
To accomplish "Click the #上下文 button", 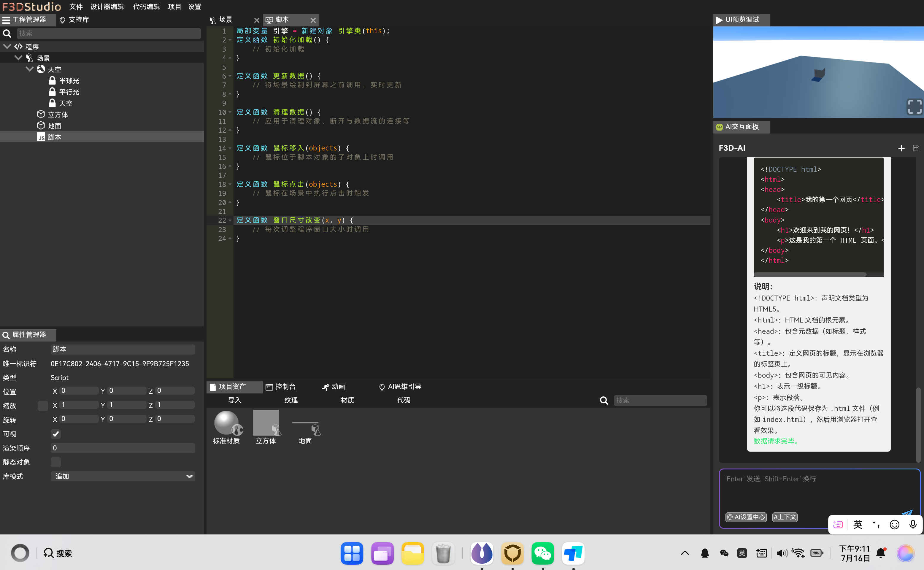I will tap(785, 517).
